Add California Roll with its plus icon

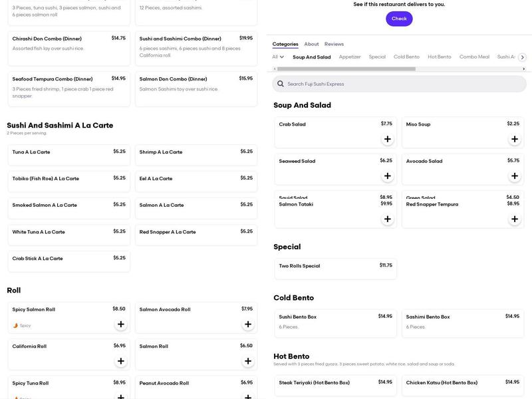pos(120,361)
